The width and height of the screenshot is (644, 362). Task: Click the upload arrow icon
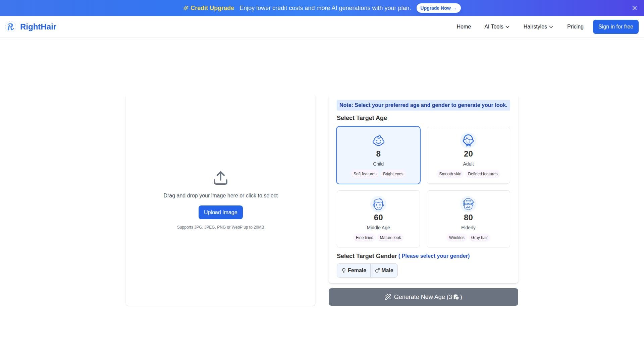pos(220,178)
